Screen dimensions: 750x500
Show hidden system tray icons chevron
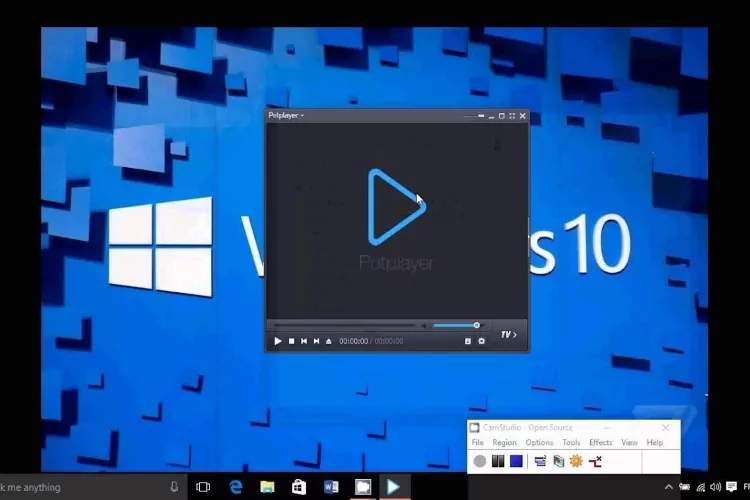669,487
